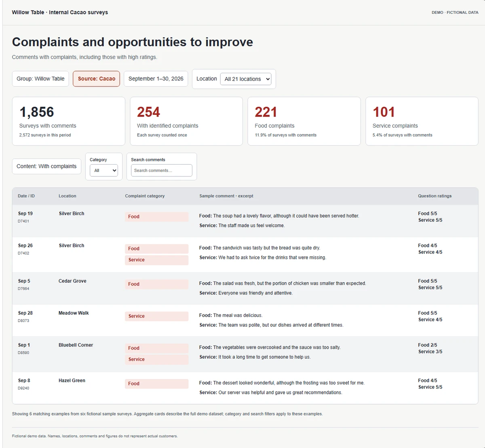Click the Group: Willow Table button

(x=40, y=79)
